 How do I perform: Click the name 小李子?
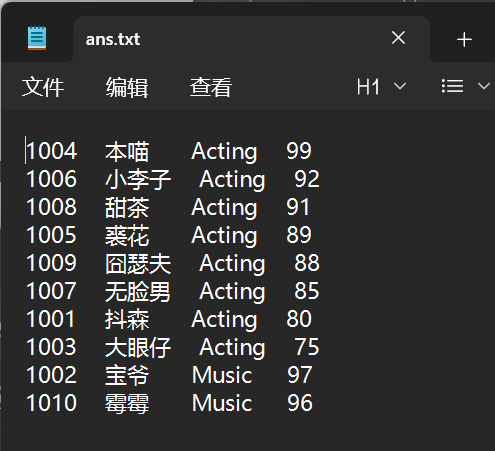coord(138,179)
